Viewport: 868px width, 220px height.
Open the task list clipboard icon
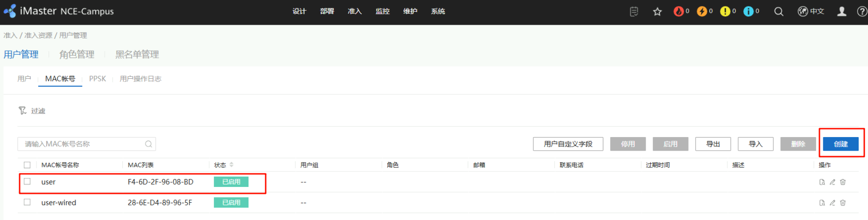[634, 12]
